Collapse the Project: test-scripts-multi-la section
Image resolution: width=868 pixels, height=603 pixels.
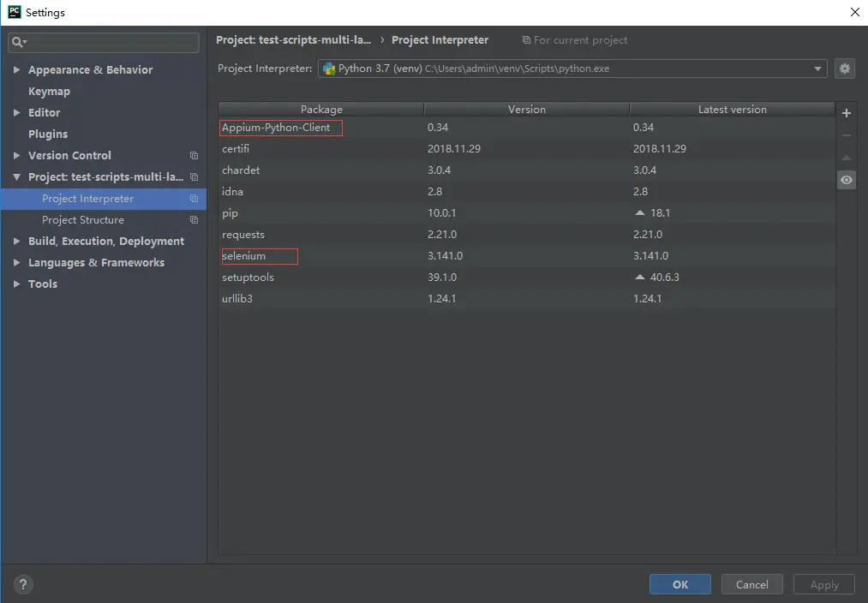(x=16, y=177)
